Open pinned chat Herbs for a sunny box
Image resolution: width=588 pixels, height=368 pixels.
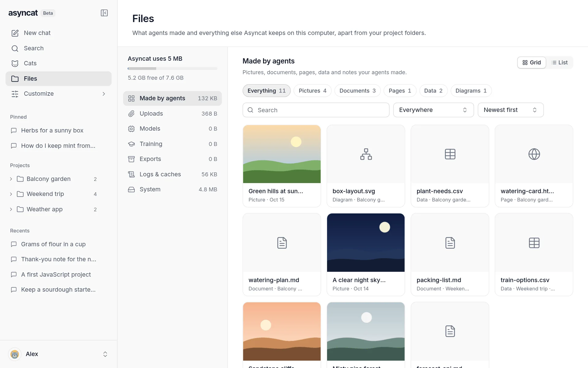point(58,131)
